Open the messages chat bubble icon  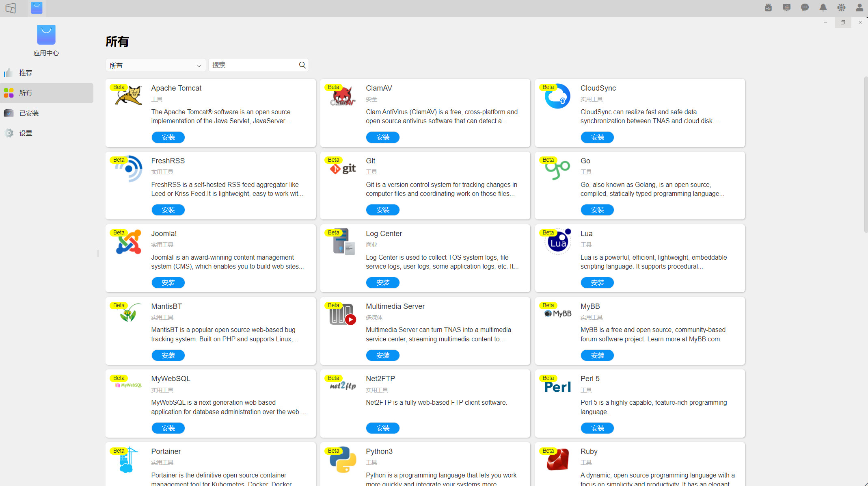pyautogui.click(x=805, y=7)
